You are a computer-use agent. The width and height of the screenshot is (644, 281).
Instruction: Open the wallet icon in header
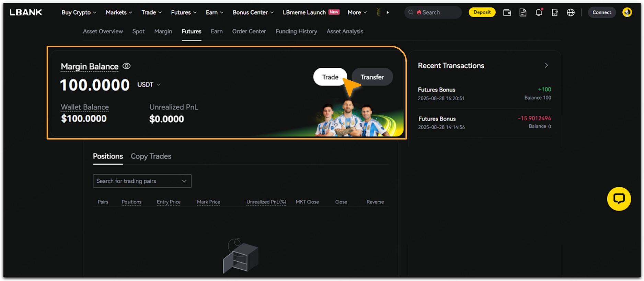pyautogui.click(x=507, y=13)
